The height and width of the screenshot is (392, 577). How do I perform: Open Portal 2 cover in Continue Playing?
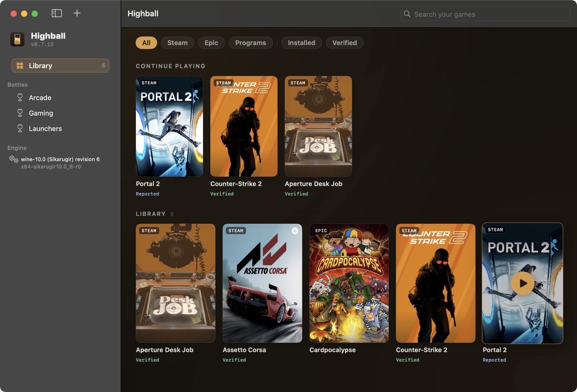click(x=169, y=126)
